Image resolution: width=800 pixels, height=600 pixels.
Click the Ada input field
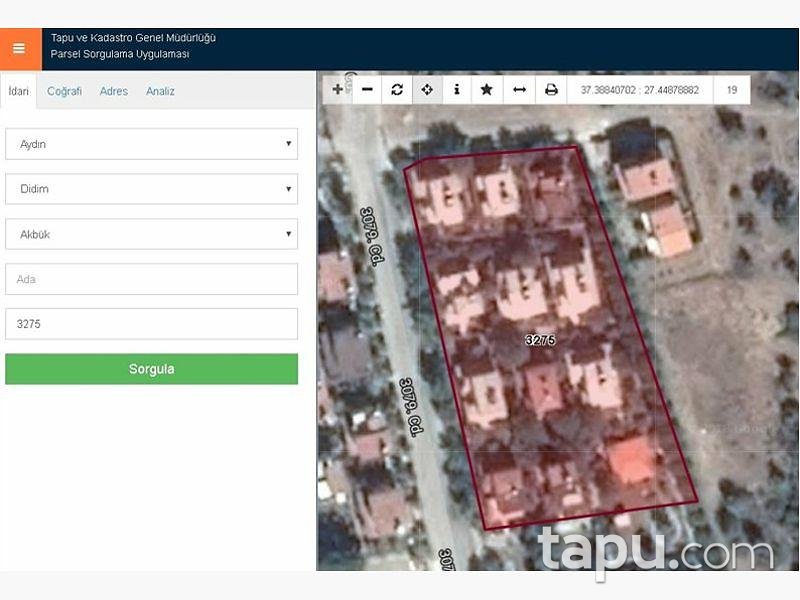click(x=151, y=279)
